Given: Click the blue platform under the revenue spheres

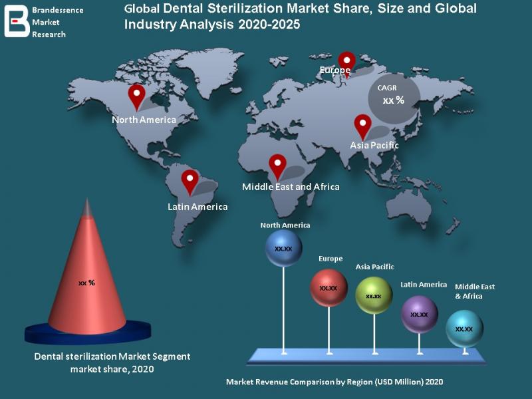Looking at the screenshot, I should coord(366,356).
